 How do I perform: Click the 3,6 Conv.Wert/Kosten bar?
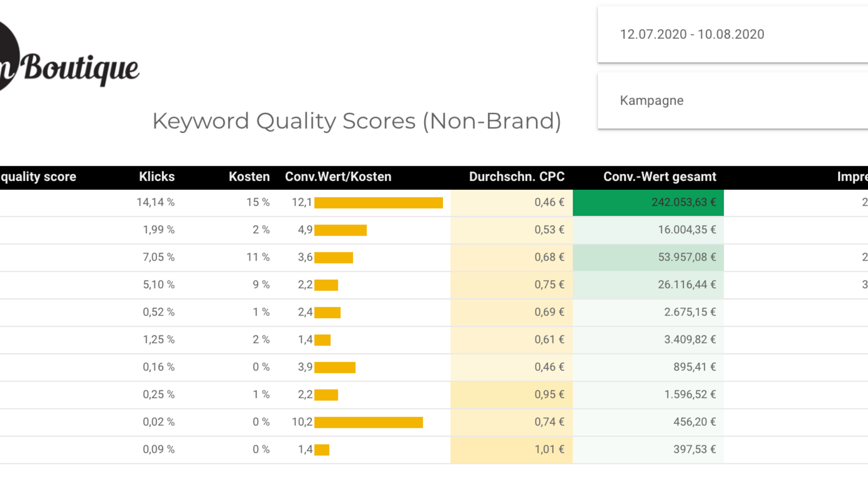pyautogui.click(x=334, y=258)
